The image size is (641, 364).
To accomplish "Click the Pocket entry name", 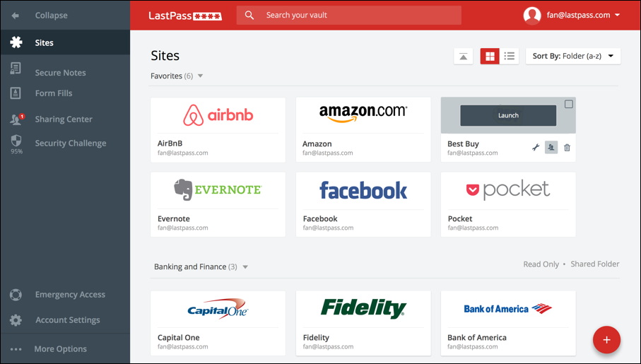I will (460, 219).
